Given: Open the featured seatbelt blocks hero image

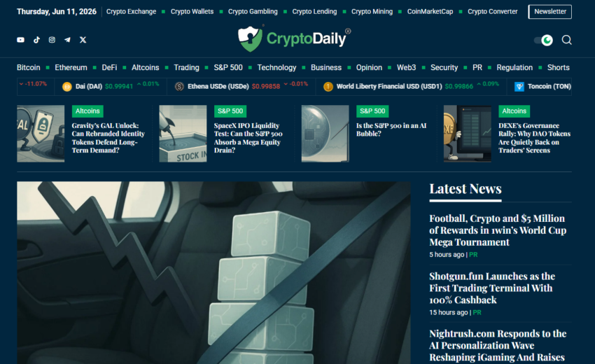Looking at the screenshot, I should point(213,272).
